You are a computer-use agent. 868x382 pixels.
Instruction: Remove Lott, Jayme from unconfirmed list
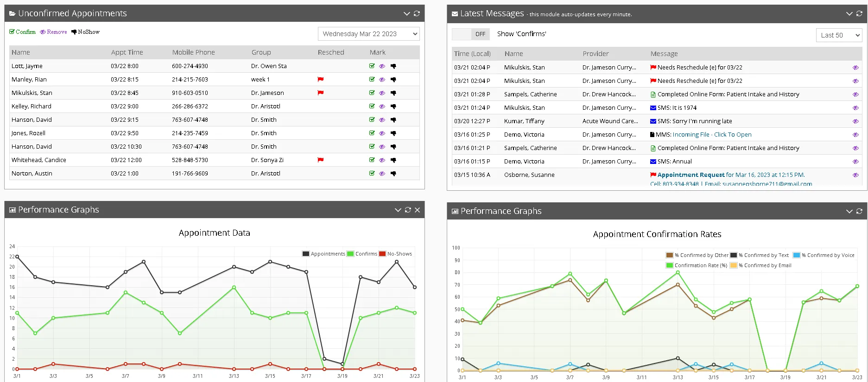382,66
